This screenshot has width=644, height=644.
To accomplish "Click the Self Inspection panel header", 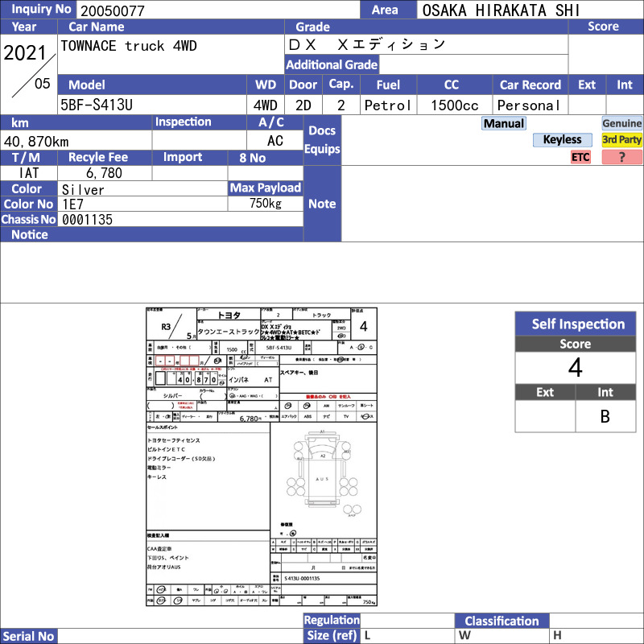I will 575,324.
